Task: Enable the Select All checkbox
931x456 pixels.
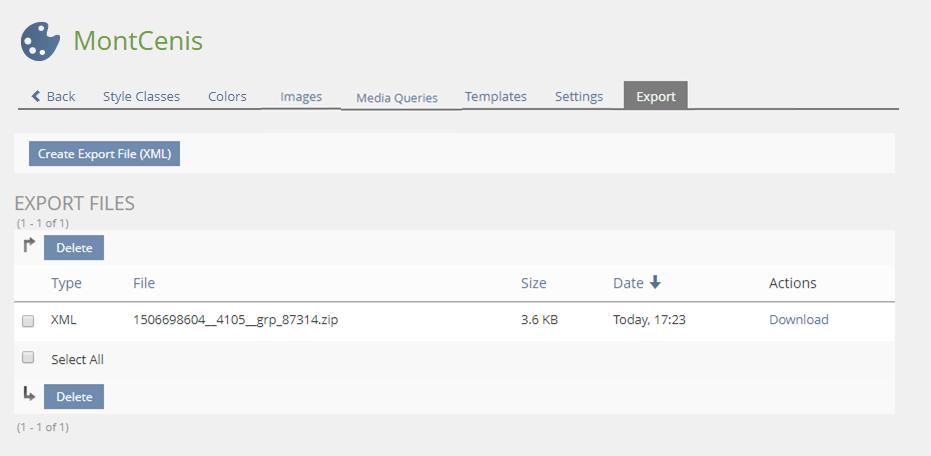Action: [28, 358]
